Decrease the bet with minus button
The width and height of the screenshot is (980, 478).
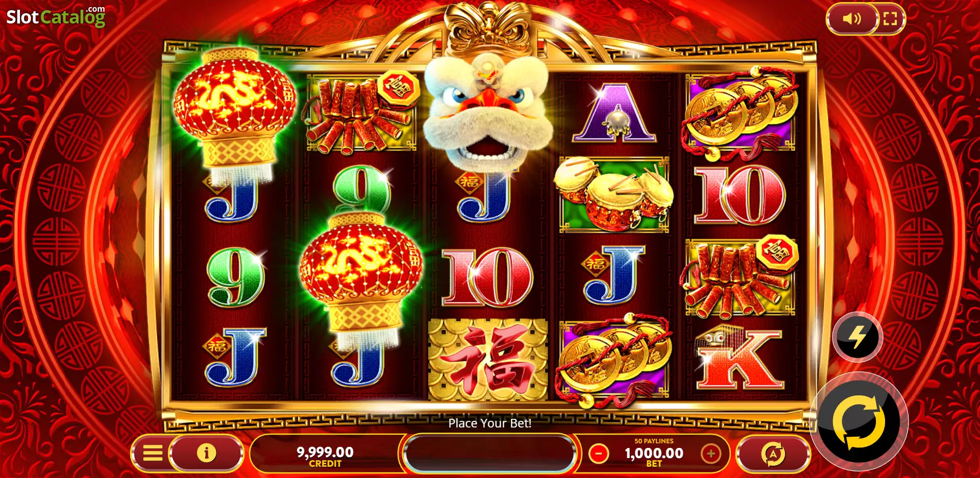click(x=599, y=453)
